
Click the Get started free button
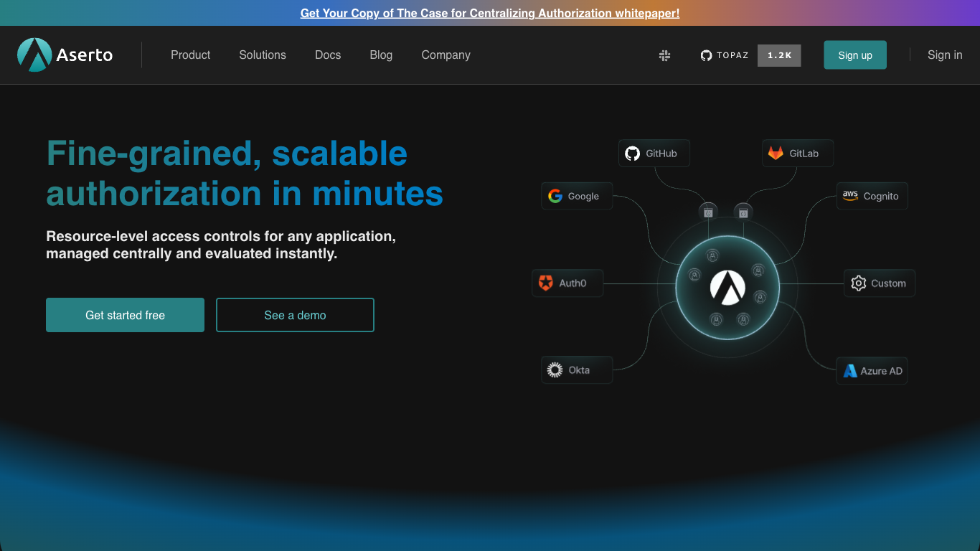pos(125,315)
